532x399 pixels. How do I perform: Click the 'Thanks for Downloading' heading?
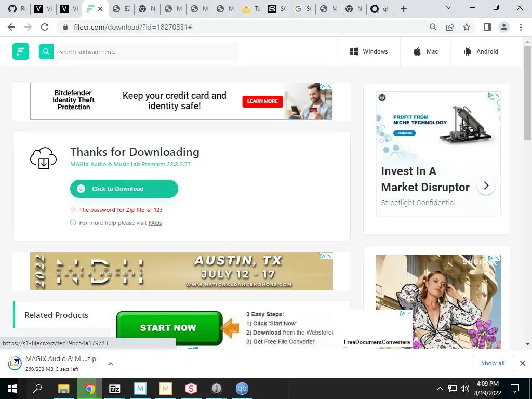coord(135,152)
